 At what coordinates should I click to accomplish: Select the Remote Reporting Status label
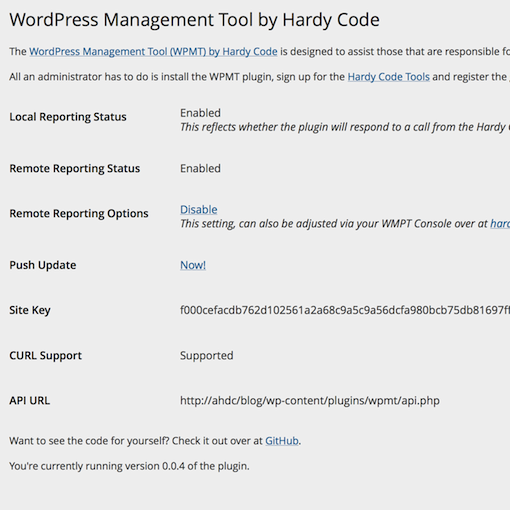[x=75, y=169]
